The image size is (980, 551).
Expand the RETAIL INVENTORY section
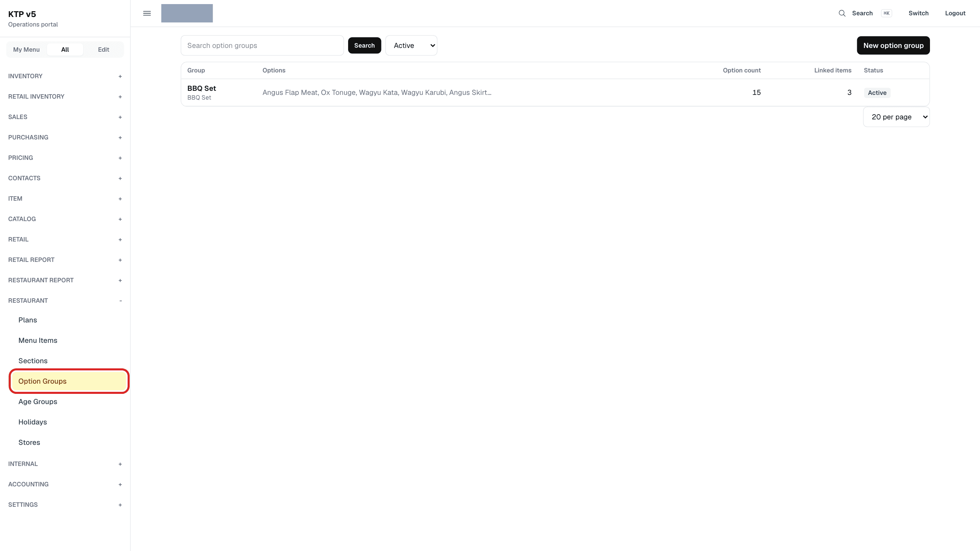point(65,97)
